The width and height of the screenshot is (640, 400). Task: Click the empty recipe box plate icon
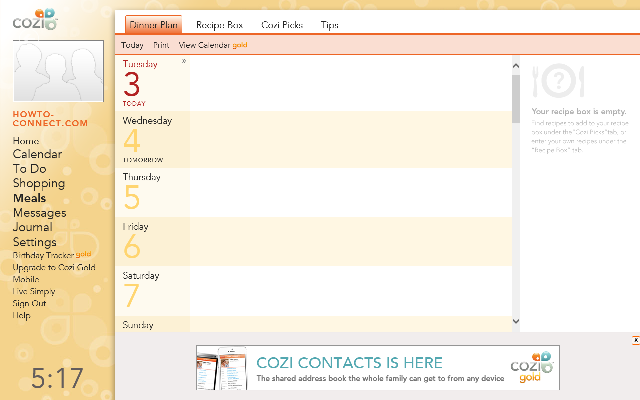tap(558, 80)
